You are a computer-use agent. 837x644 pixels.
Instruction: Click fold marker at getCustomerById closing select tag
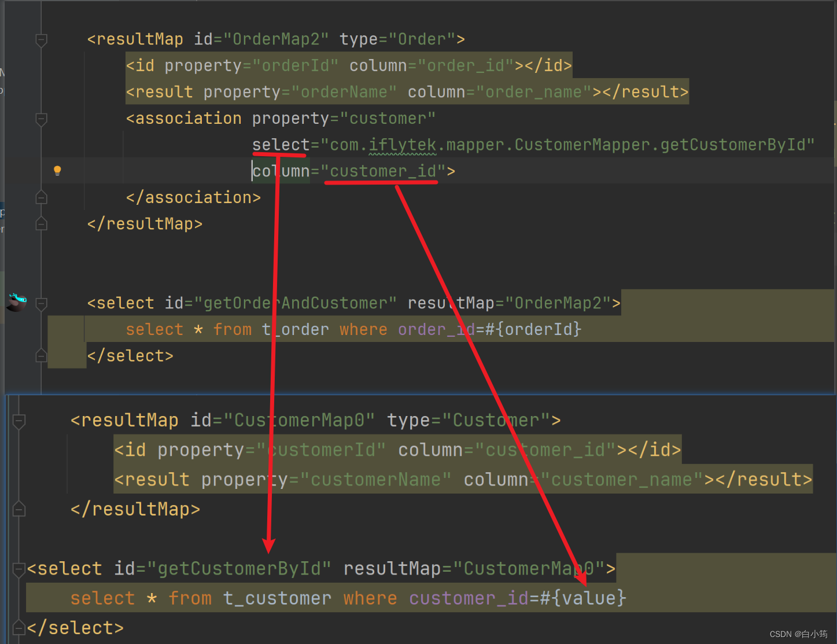tap(19, 627)
